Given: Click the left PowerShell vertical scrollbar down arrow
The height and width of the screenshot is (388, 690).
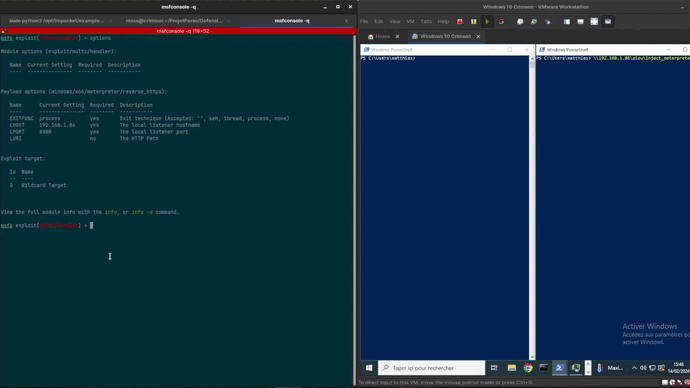Looking at the screenshot, I should pos(532,357).
